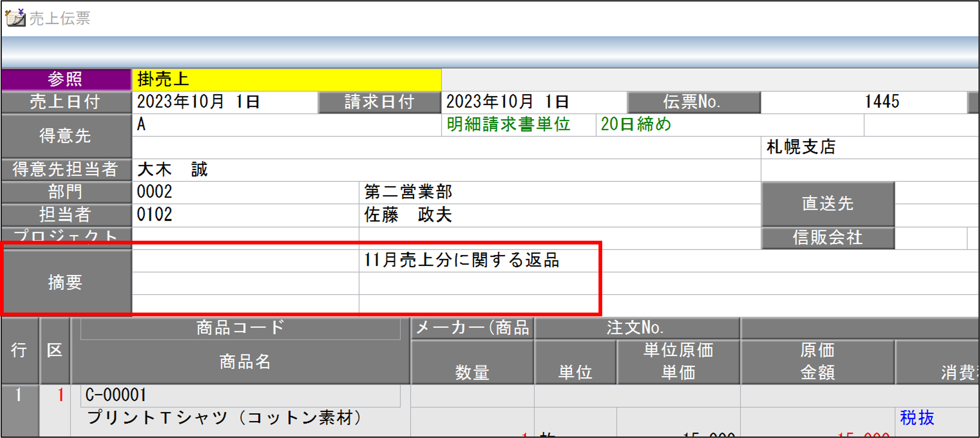Viewport: 980px width, 438px height.
Task: Click the 直送先 button
Action: click(828, 204)
